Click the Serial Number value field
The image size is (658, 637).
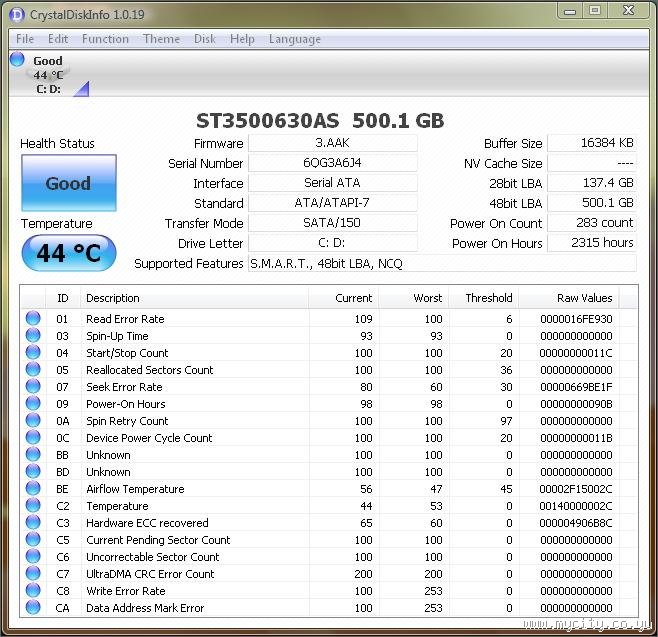click(332, 163)
